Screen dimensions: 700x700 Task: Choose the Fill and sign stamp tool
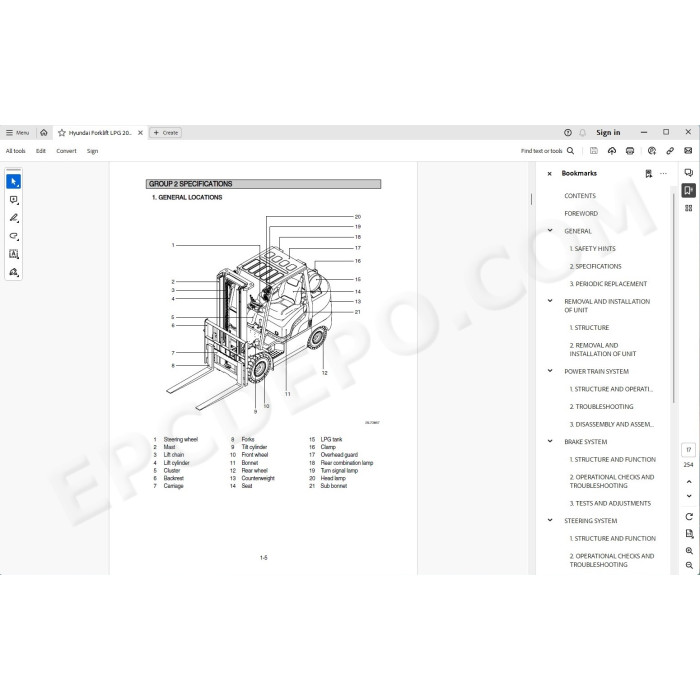tap(13, 272)
